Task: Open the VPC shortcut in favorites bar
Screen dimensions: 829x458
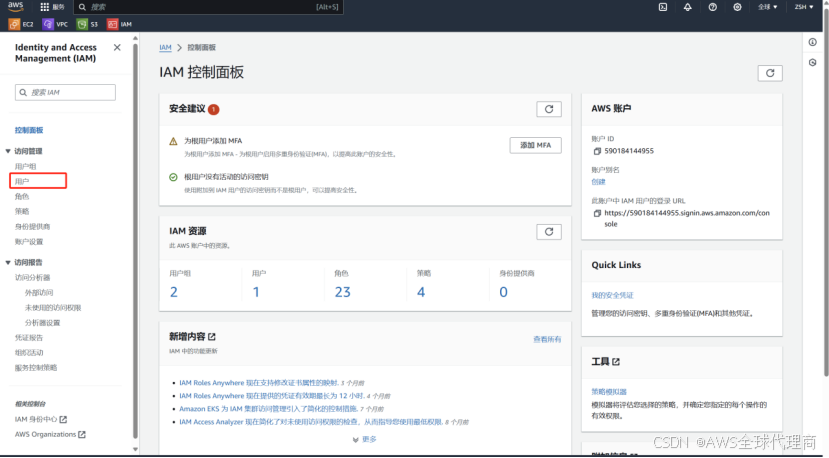Action: [x=56, y=24]
